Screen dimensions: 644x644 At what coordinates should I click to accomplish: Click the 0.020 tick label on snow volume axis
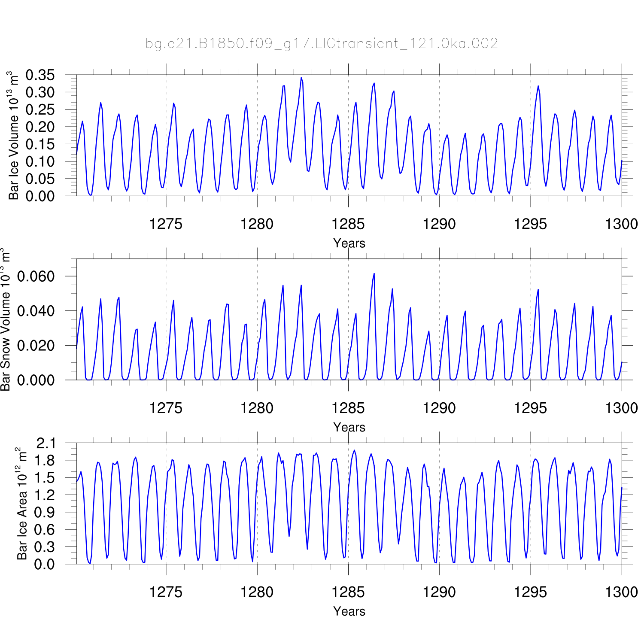tap(36, 345)
